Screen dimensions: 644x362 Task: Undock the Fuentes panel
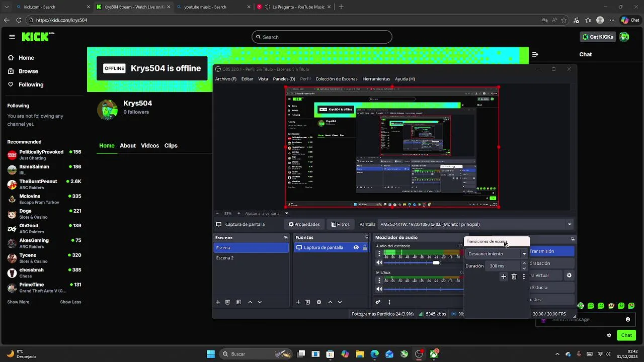[x=366, y=238]
